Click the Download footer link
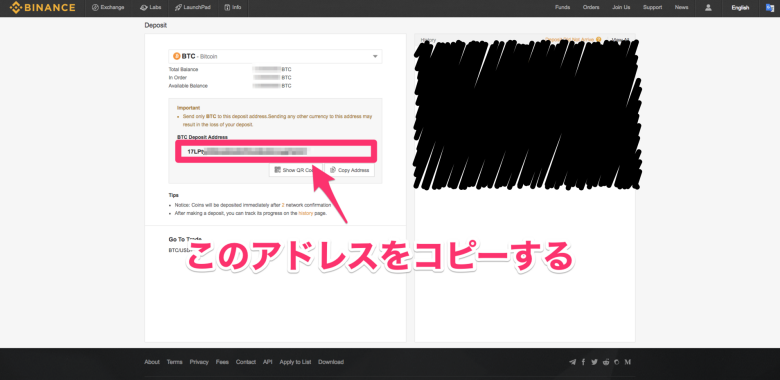 tap(331, 362)
